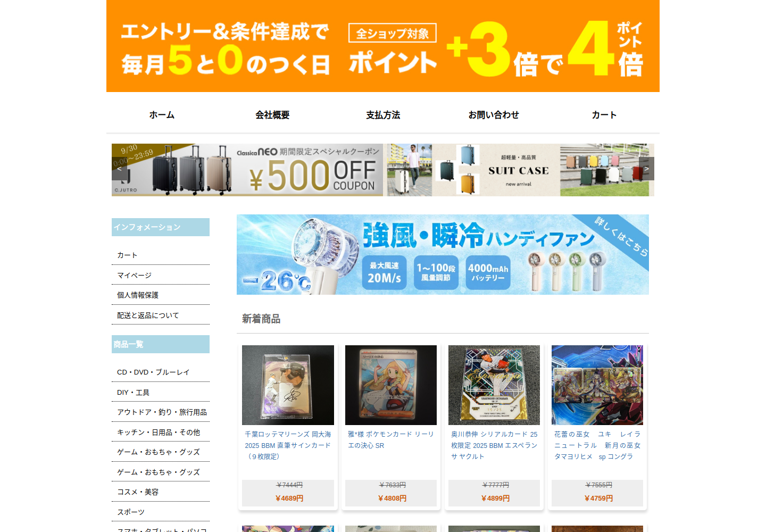766x532 pixels.
Task: Select the アウトドア・釣り・旅行用品 category
Action: point(161,412)
